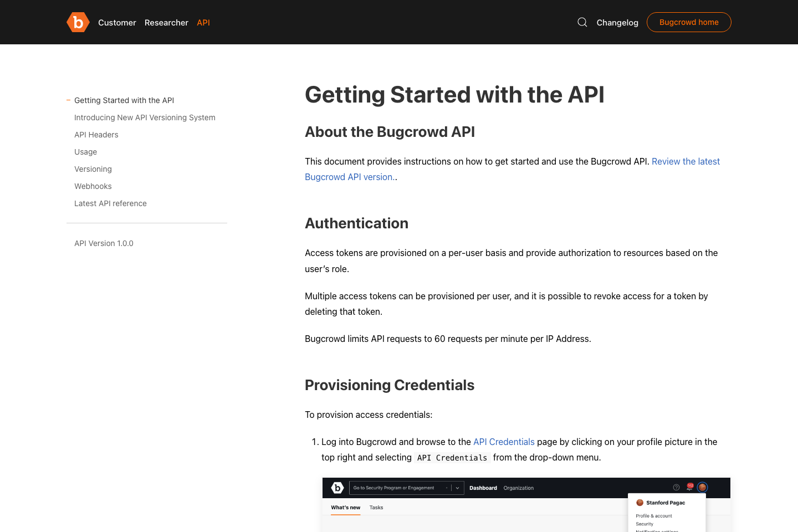The image size is (798, 532).
Task: Select 'Latest API reference' in the sidebar
Action: (x=110, y=203)
